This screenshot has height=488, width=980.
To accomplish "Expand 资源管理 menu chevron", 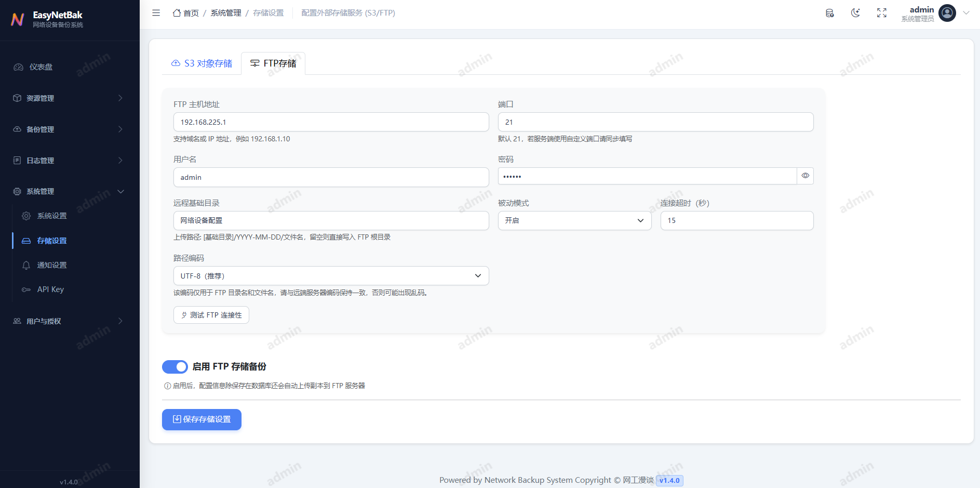I will point(120,98).
